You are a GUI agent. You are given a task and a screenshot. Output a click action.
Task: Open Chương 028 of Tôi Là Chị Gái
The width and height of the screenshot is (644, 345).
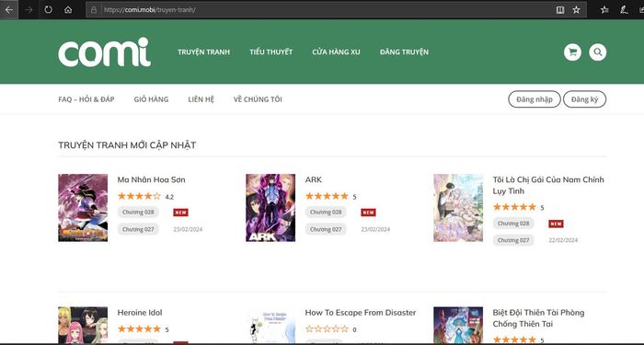(513, 224)
